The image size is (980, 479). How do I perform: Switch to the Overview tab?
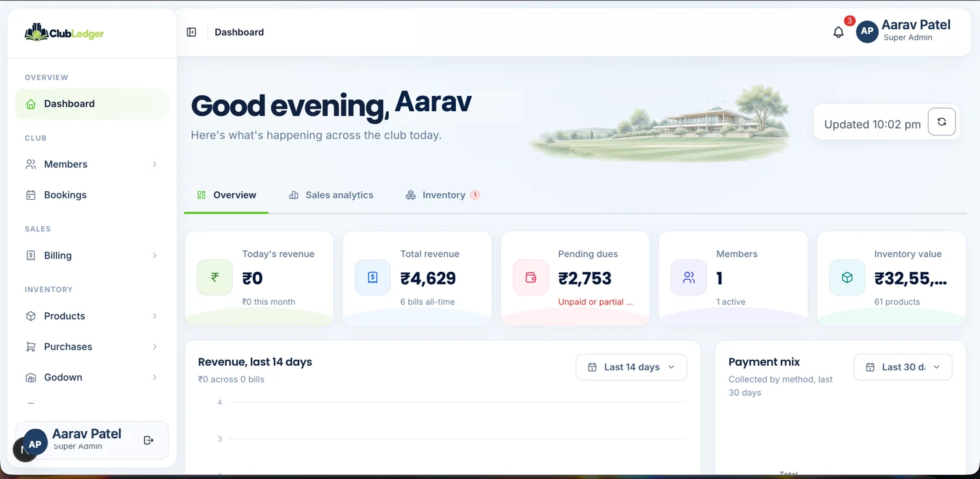pyautogui.click(x=227, y=195)
